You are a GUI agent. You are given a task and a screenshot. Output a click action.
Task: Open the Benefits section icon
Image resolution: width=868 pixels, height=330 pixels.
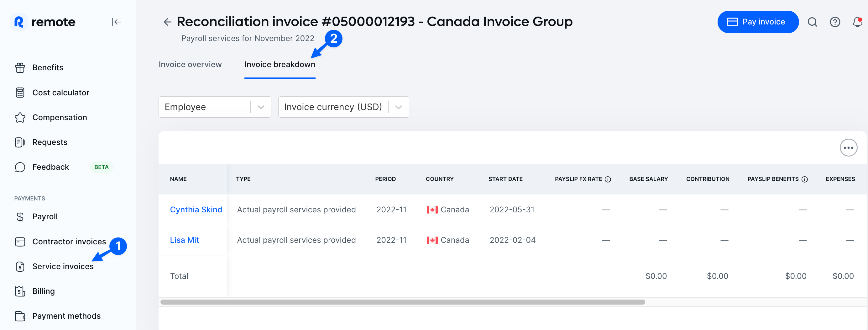(20, 67)
